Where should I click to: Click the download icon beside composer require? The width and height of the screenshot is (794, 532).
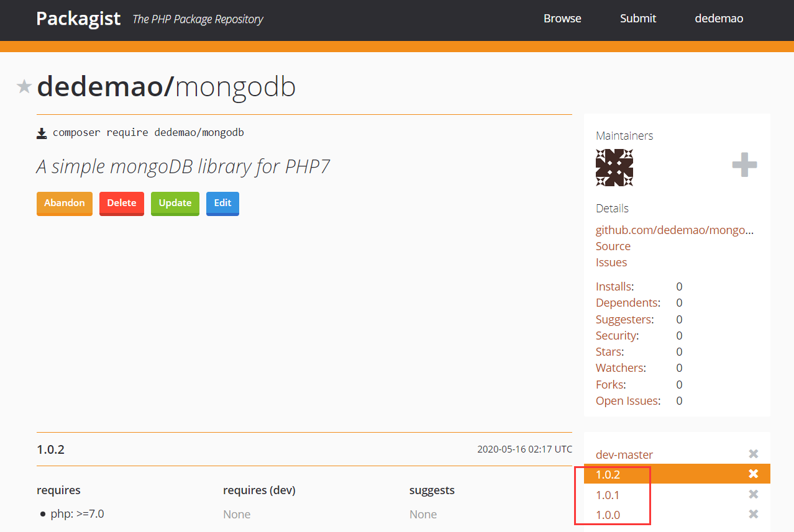pos(42,133)
